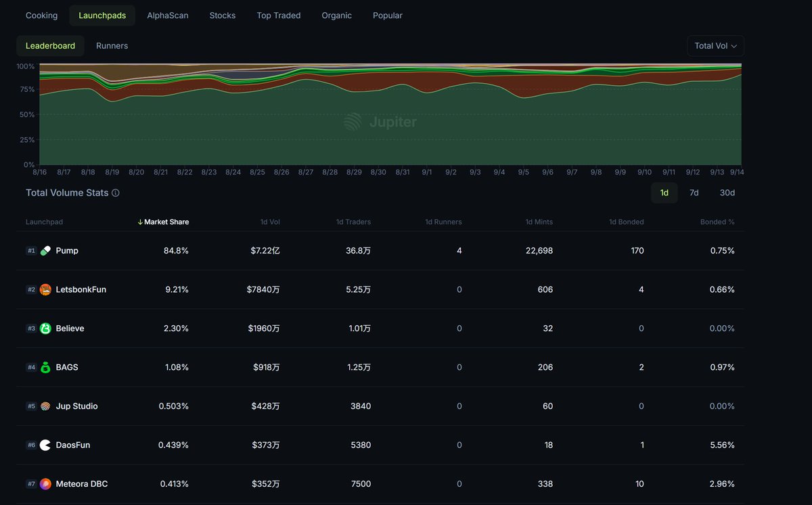This screenshot has height=505, width=812.
Task: Click the 5380 traders value
Action: click(360, 445)
